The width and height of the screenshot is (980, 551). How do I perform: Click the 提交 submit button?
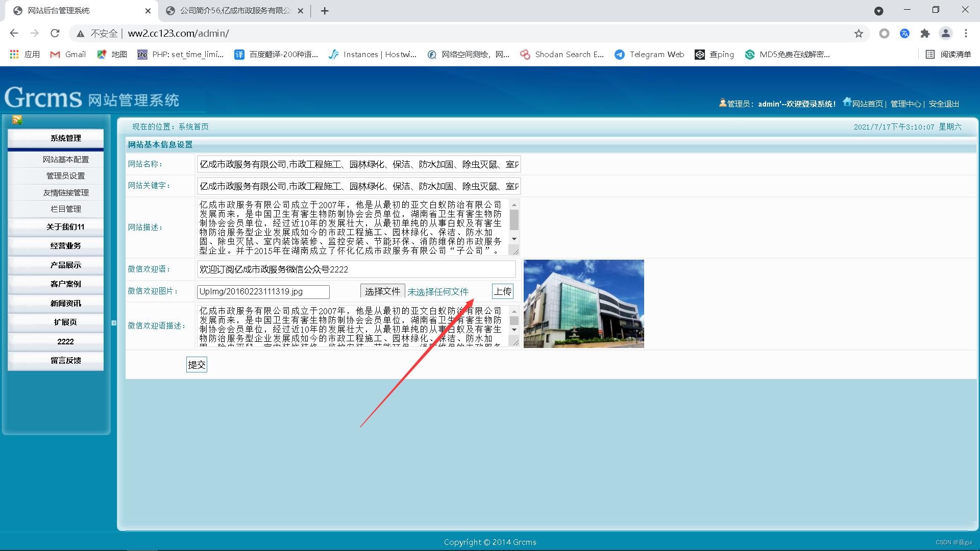point(197,365)
